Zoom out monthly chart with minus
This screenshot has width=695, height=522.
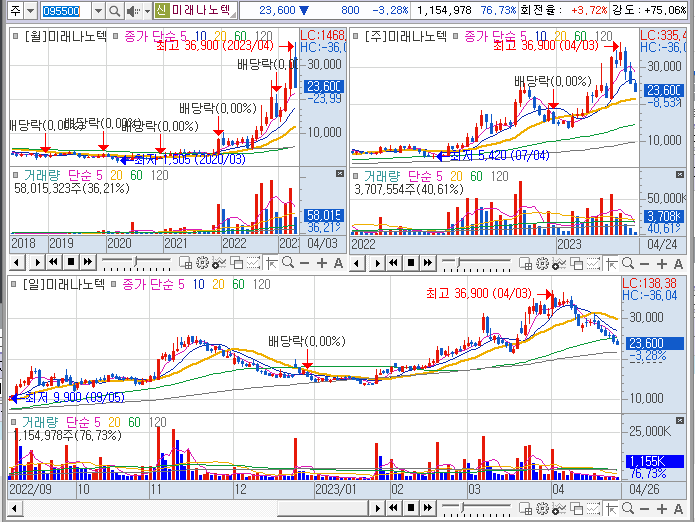pyautogui.click(x=305, y=263)
